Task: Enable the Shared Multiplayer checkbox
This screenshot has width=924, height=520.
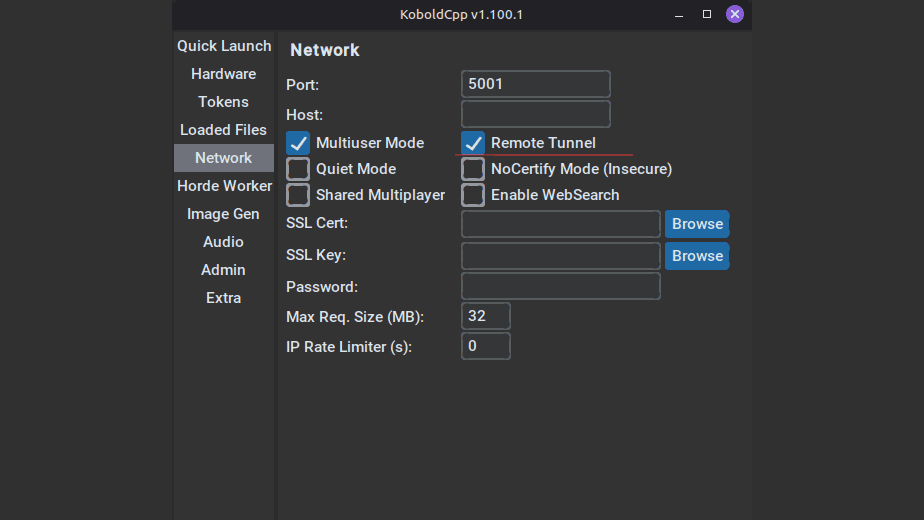Action: tap(299, 195)
